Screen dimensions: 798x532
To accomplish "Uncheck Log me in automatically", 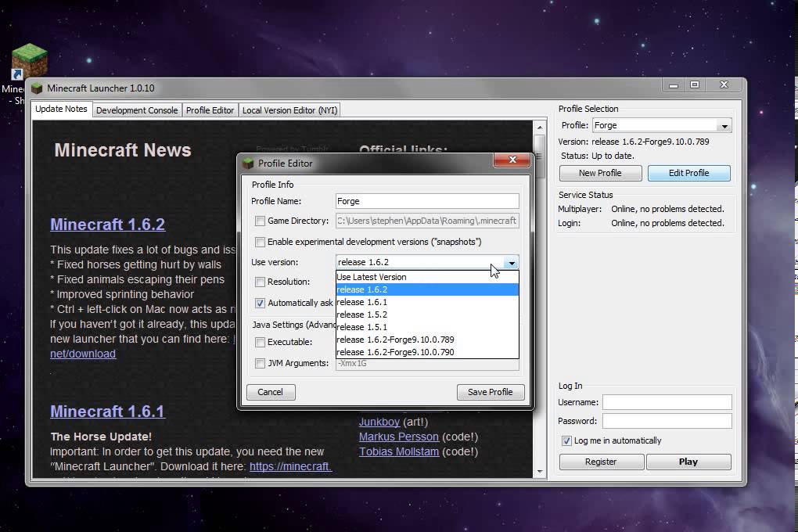I will 566,441.
